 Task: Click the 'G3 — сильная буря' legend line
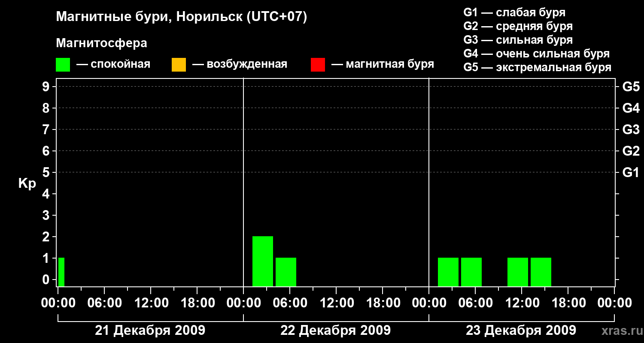click(518, 40)
